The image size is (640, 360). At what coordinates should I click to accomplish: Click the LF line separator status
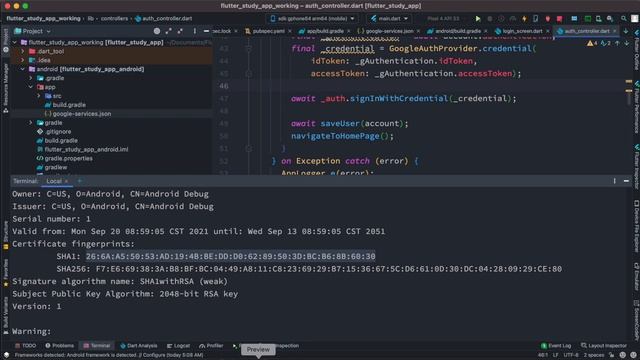point(556,355)
